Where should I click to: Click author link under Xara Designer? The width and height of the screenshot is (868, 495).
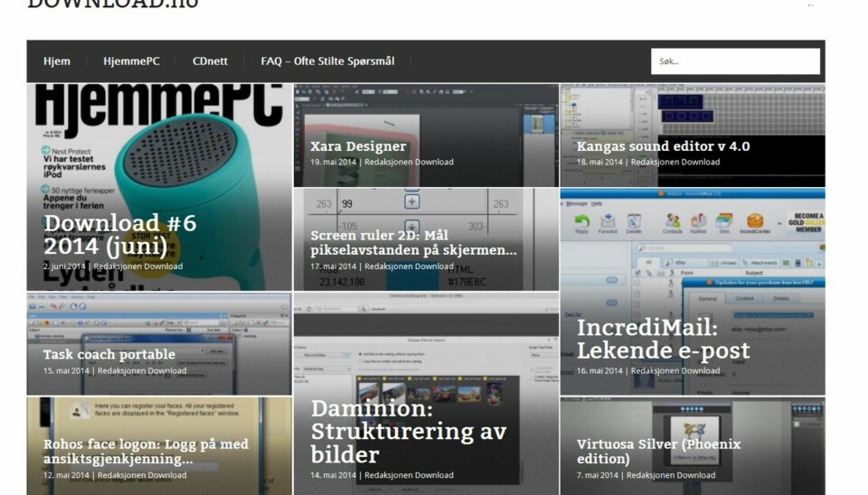[409, 162]
